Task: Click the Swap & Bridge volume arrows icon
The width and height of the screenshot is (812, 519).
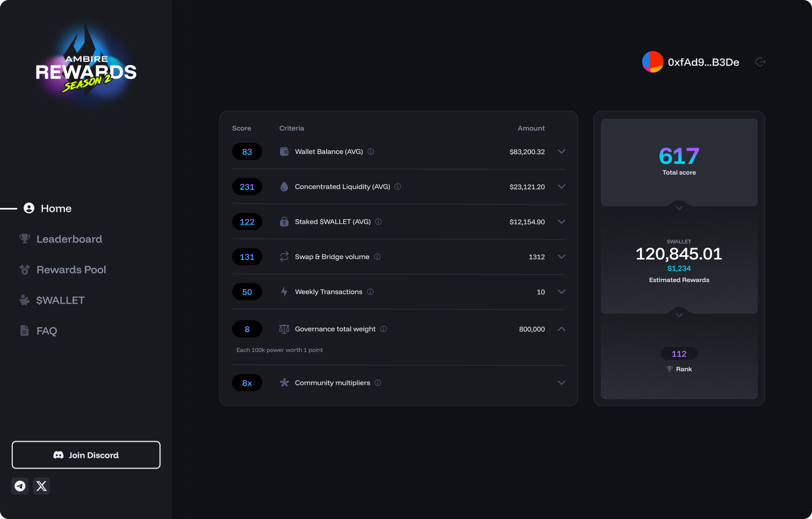Action: [x=284, y=257]
